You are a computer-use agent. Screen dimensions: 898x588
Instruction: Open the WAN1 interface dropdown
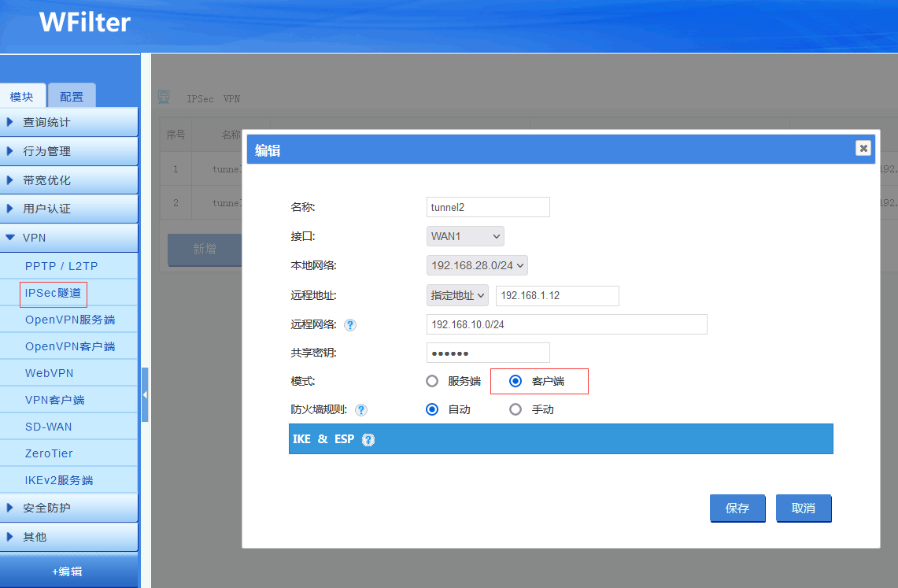coord(465,236)
